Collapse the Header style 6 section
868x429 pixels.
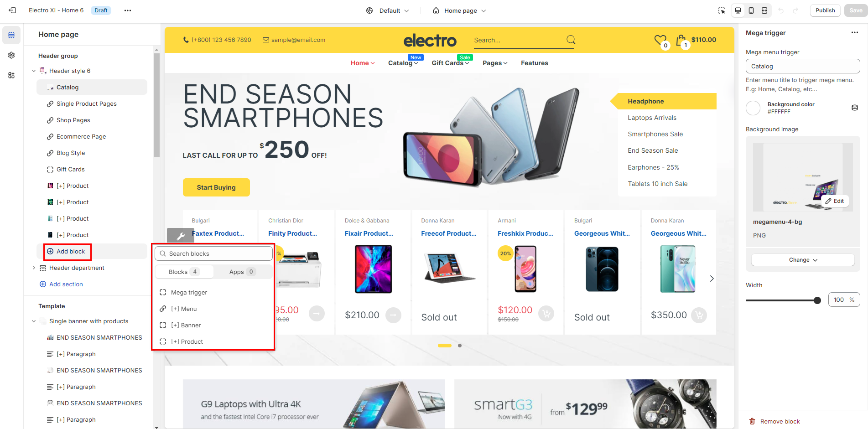[x=34, y=71]
